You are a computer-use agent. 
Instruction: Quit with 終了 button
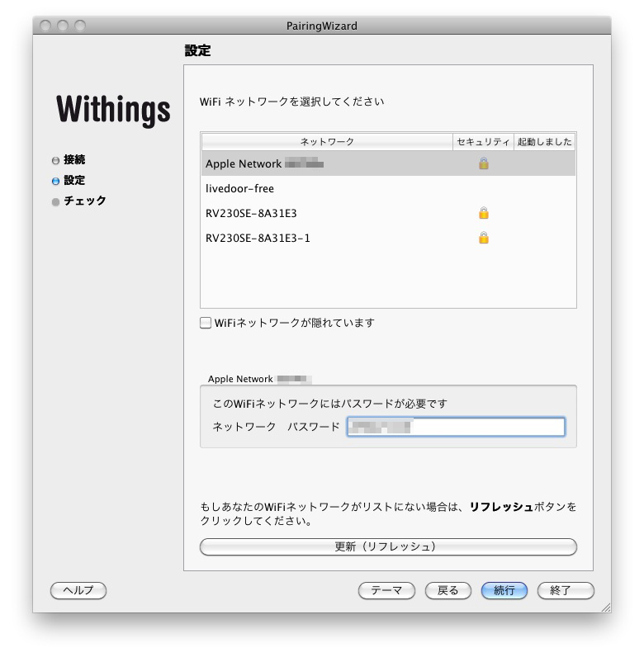[566, 590]
